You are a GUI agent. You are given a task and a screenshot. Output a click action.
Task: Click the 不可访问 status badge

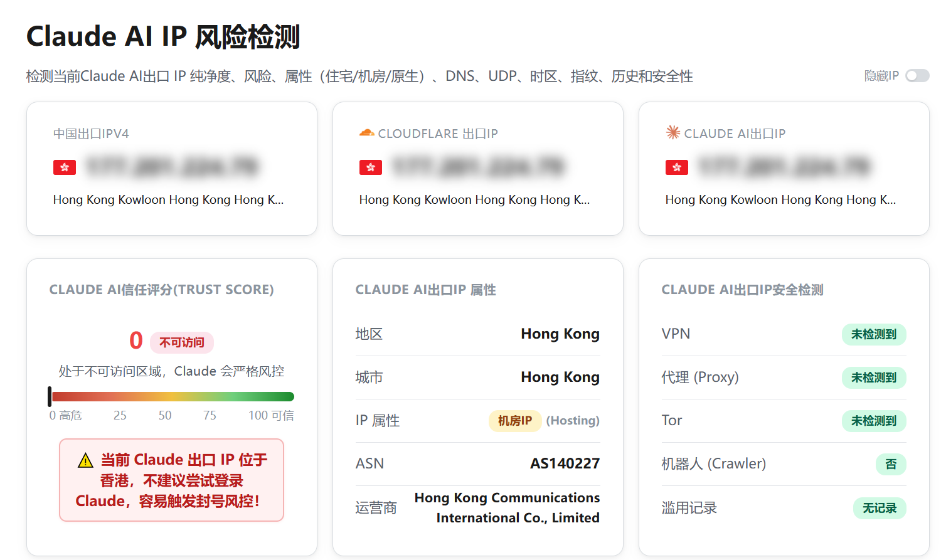182,342
